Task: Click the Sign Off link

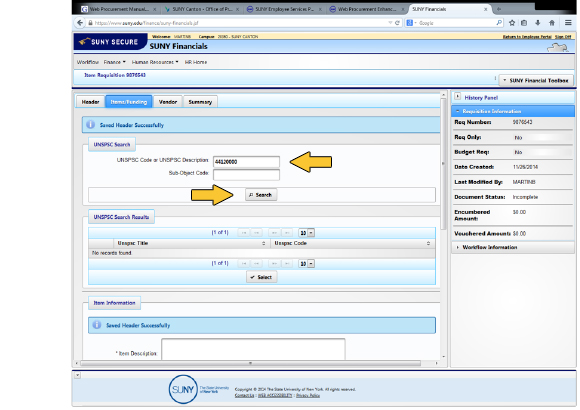Action: point(563,37)
